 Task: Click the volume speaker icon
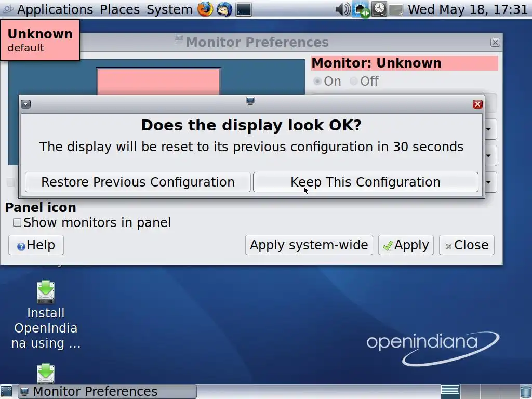(343, 9)
